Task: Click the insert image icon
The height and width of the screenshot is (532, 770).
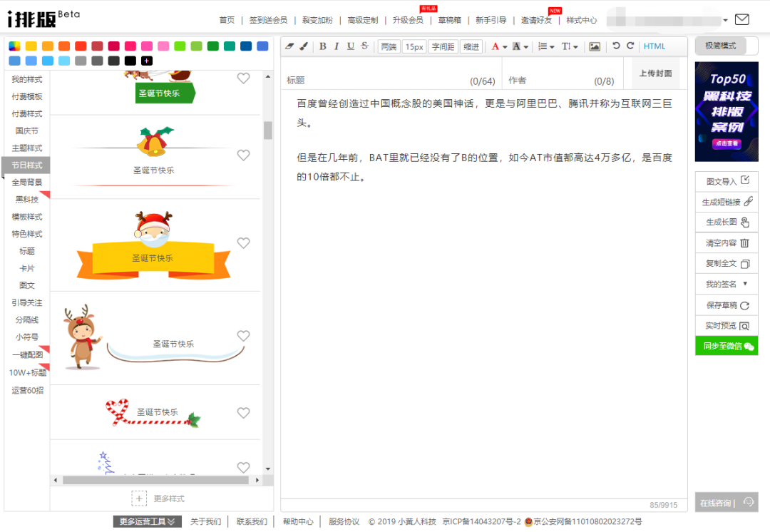Action: [x=594, y=46]
